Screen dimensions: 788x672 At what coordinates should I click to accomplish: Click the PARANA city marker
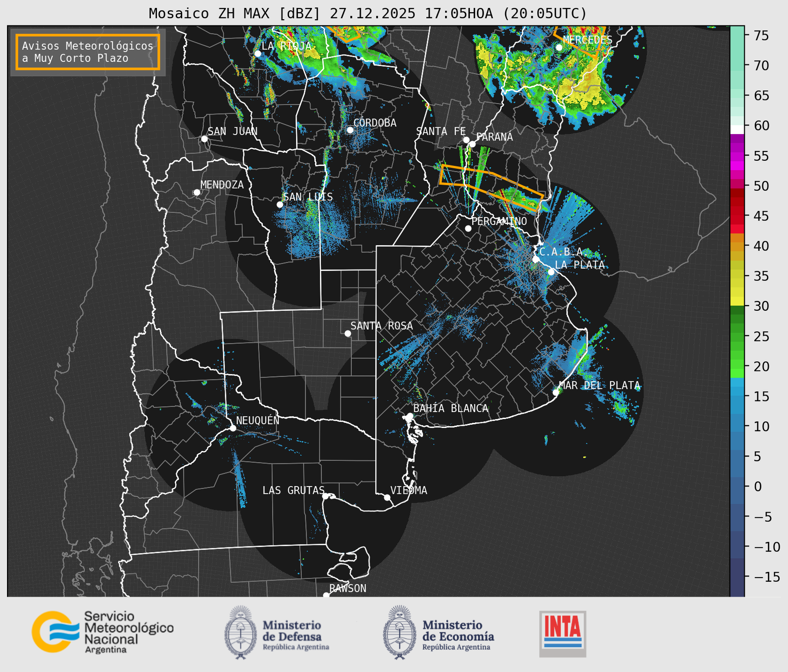tap(472, 144)
